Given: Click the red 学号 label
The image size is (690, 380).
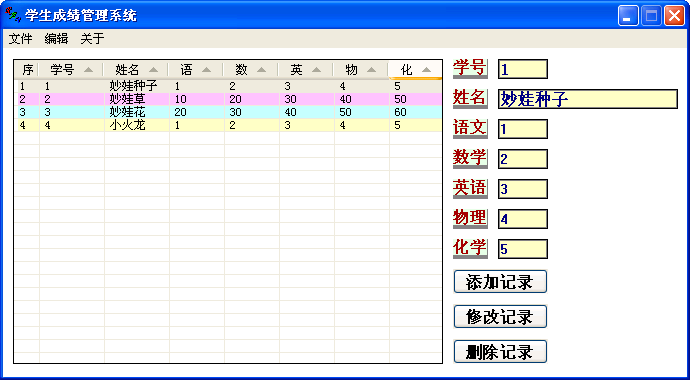Looking at the screenshot, I should pyautogui.click(x=470, y=68).
